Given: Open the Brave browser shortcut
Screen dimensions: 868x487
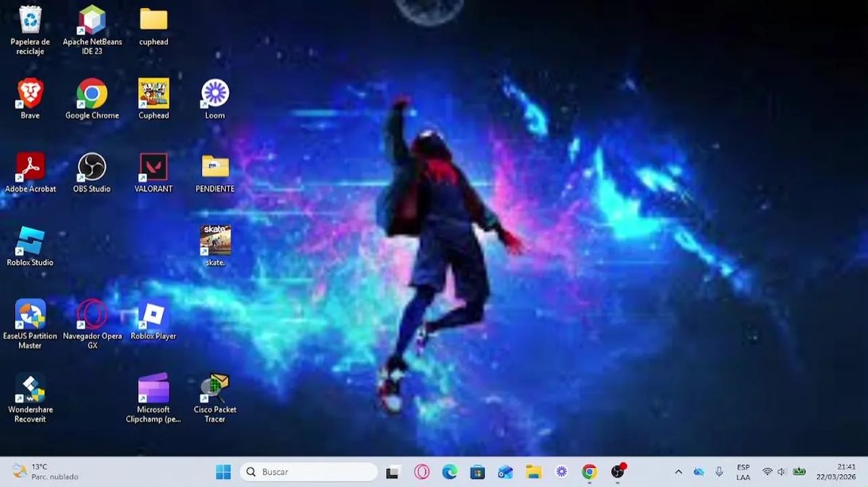Looking at the screenshot, I should click(30, 99).
